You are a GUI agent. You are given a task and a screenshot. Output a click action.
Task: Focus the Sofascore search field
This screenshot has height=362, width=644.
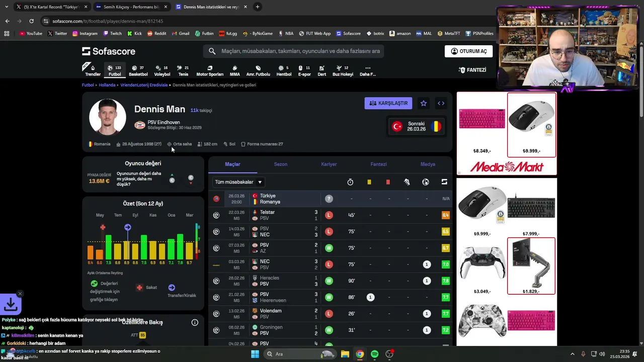[294, 51]
